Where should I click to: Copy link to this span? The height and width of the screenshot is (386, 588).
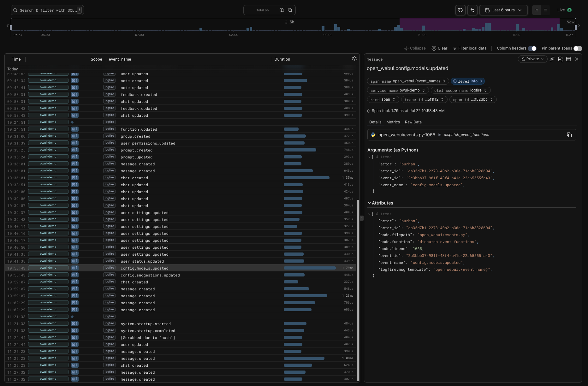pos(552,59)
